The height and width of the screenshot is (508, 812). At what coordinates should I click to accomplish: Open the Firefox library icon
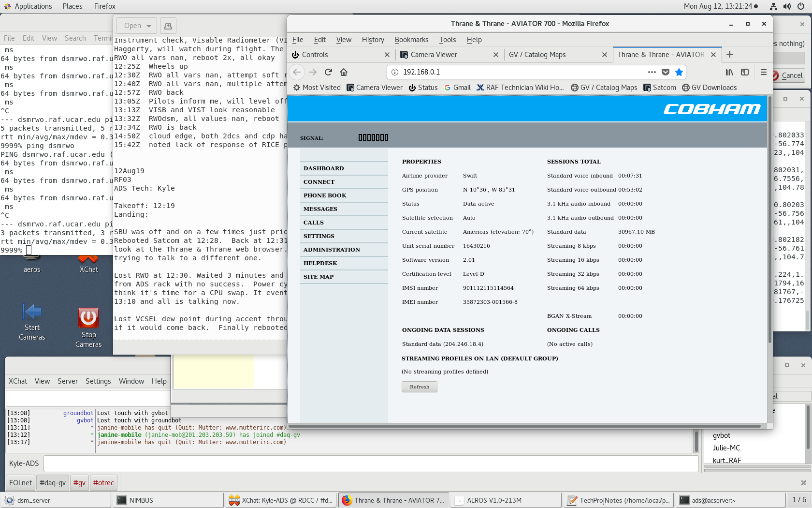click(729, 72)
